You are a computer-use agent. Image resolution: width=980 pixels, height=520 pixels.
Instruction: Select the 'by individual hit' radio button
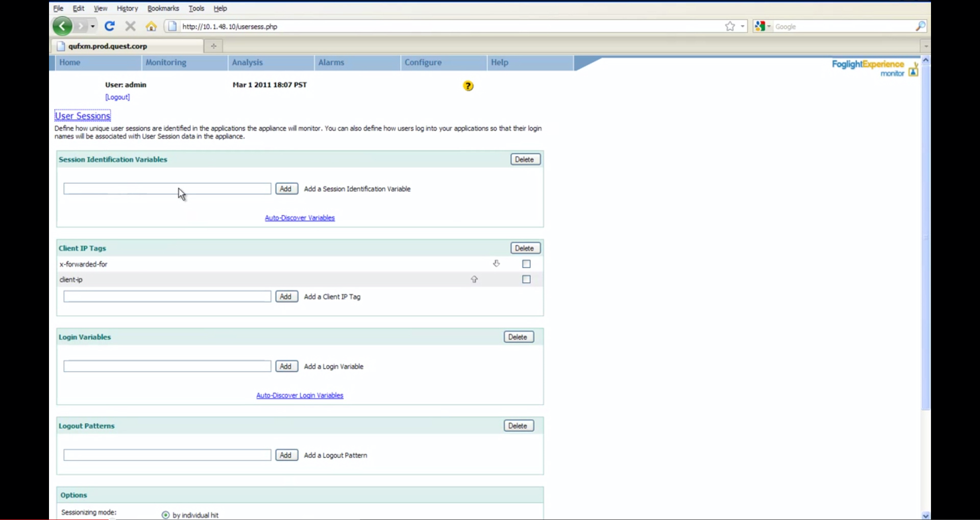click(164, 514)
